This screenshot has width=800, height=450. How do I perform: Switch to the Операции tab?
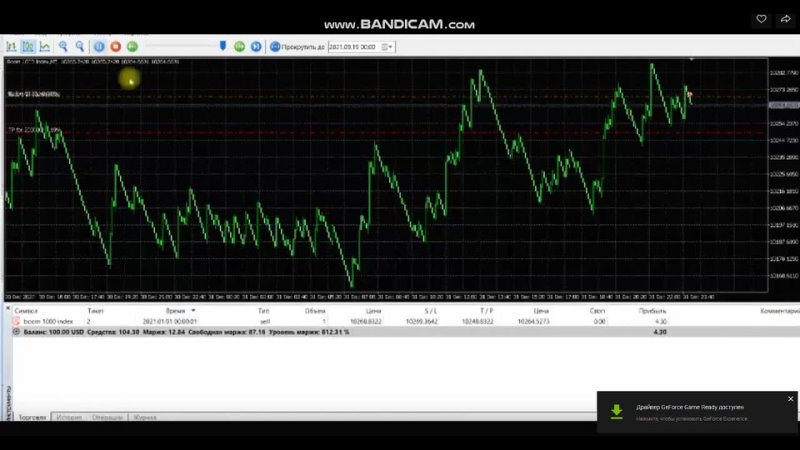(x=108, y=417)
